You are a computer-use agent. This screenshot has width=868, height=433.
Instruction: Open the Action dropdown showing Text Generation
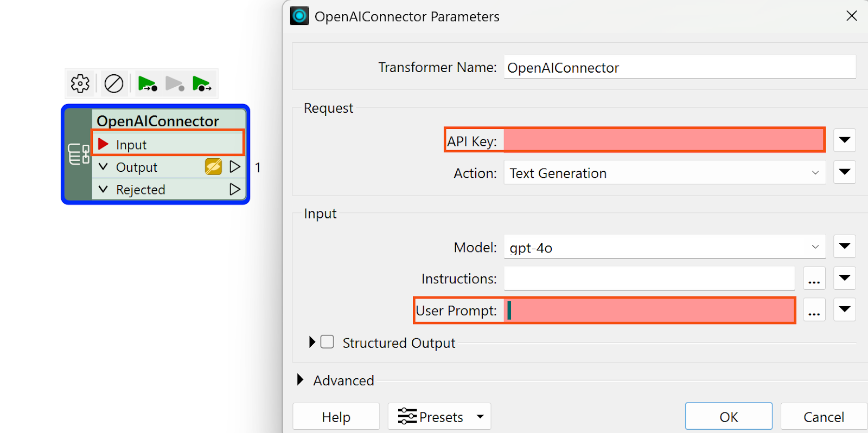tap(665, 173)
